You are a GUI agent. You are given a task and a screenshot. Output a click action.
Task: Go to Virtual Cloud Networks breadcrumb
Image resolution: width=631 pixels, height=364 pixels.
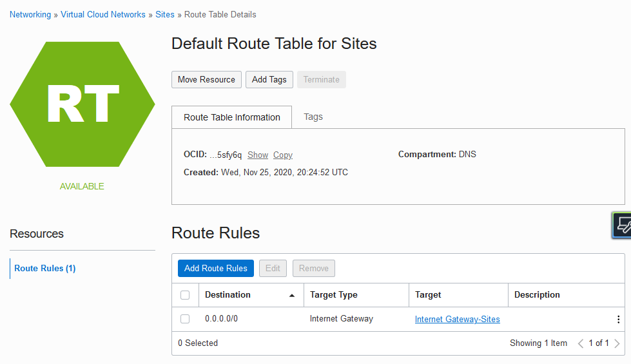[103, 14]
